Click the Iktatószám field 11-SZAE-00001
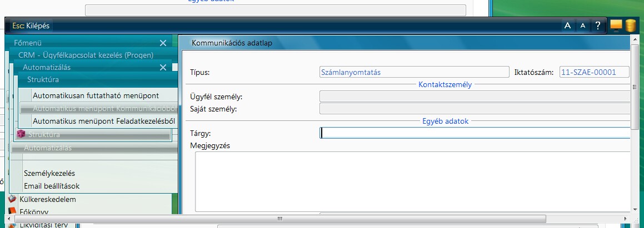This screenshot has height=228, width=644. 595,72
